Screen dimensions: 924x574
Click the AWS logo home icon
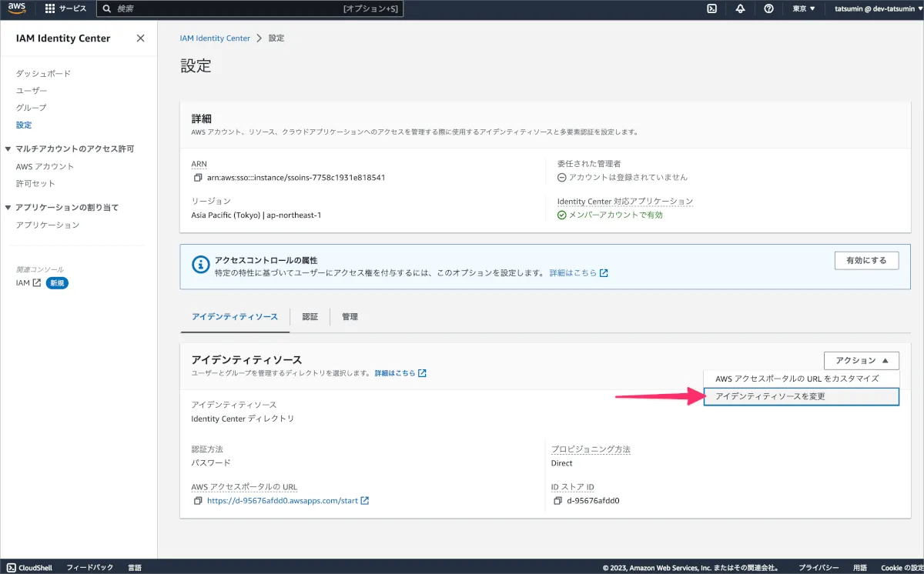pyautogui.click(x=18, y=8)
